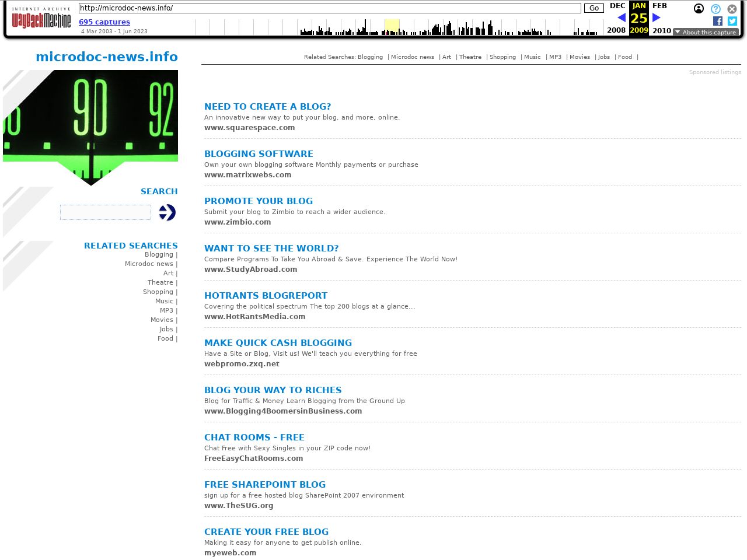
Task: Click the Wayback URL input field
Action: [330, 8]
